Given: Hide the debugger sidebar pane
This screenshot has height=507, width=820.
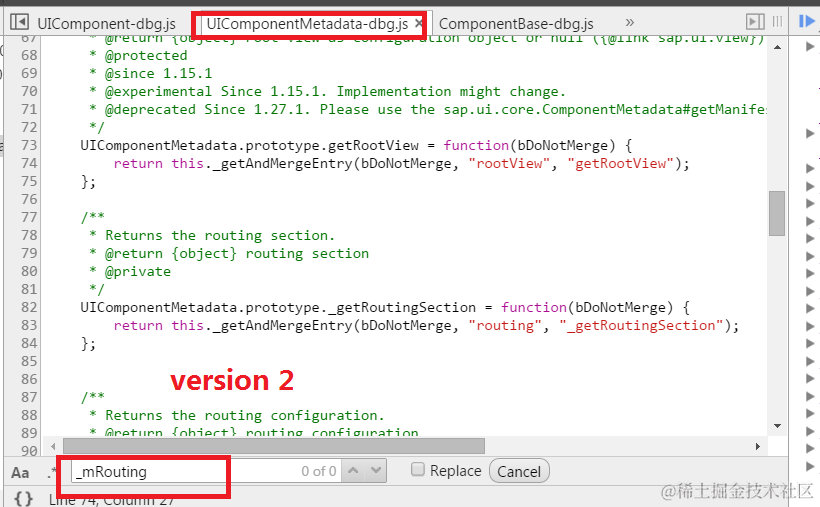Looking at the screenshot, I should [x=755, y=22].
